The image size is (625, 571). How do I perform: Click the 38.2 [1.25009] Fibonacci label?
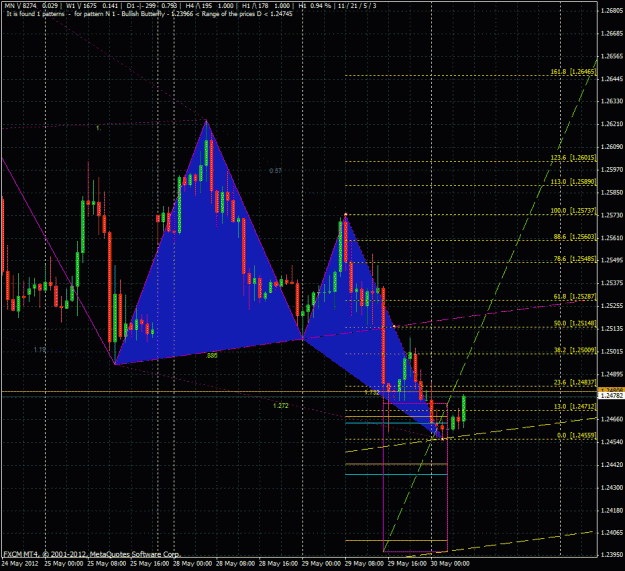(575, 350)
